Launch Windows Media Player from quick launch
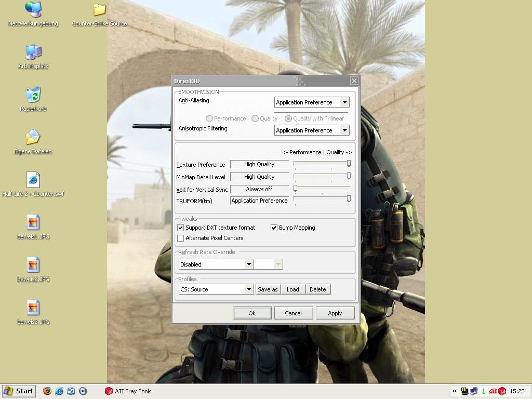Viewport: 532px width, 399px height. 83,391
